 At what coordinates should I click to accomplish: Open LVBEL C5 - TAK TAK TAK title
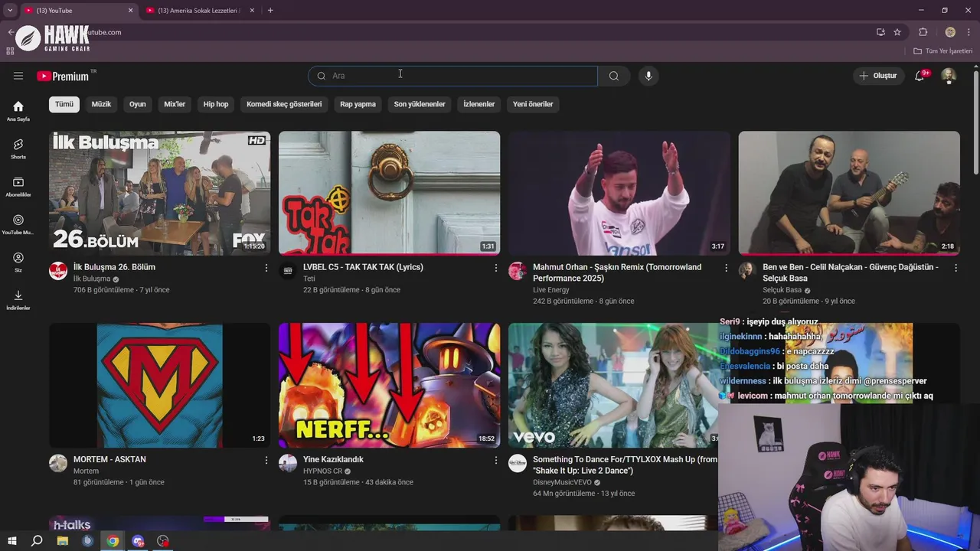click(363, 267)
